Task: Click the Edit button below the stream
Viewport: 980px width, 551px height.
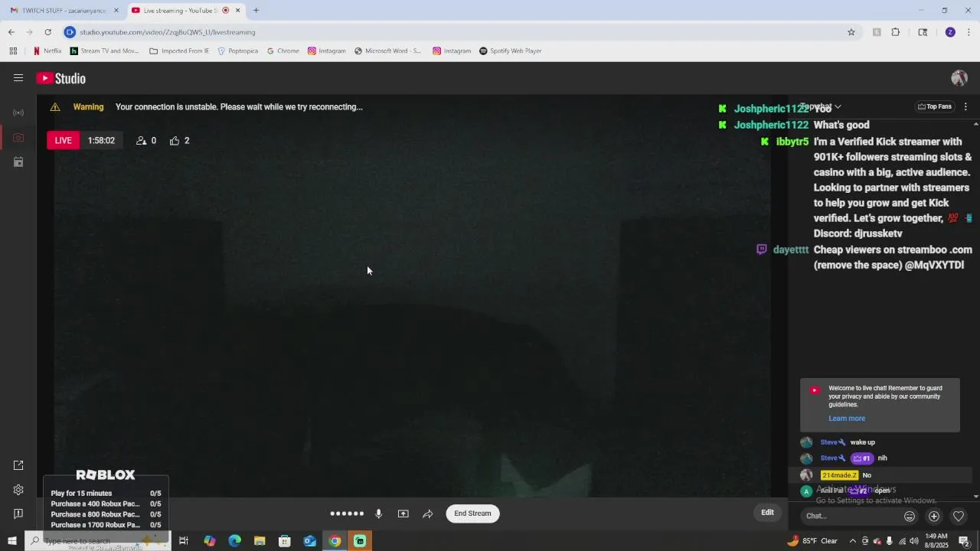Action: 767,513
